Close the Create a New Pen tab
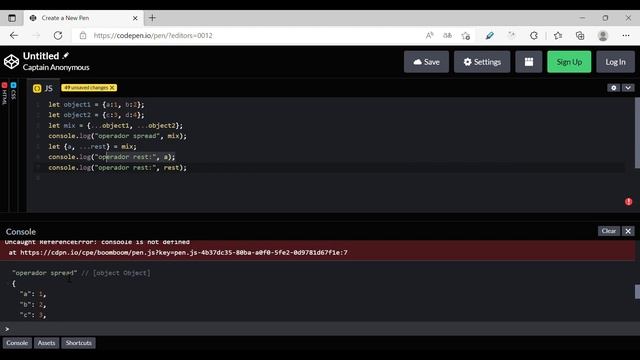This screenshot has height=360, width=640. tap(135, 18)
